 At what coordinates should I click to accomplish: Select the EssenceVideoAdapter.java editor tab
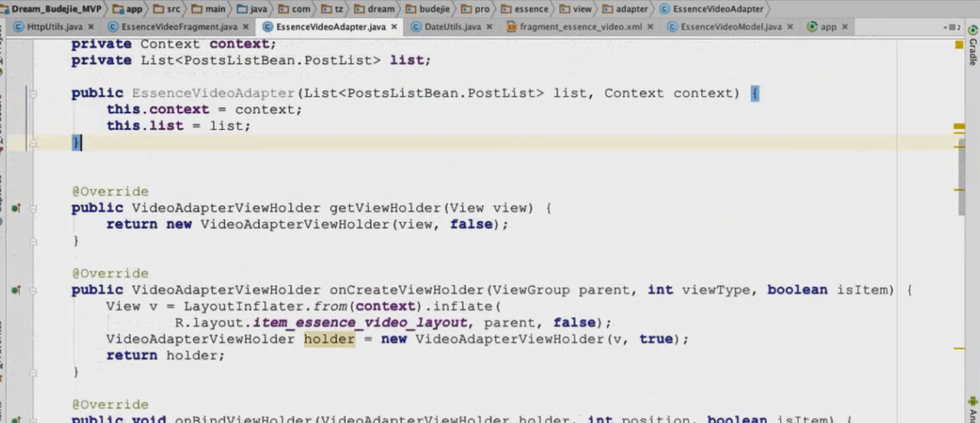click(331, 27)
